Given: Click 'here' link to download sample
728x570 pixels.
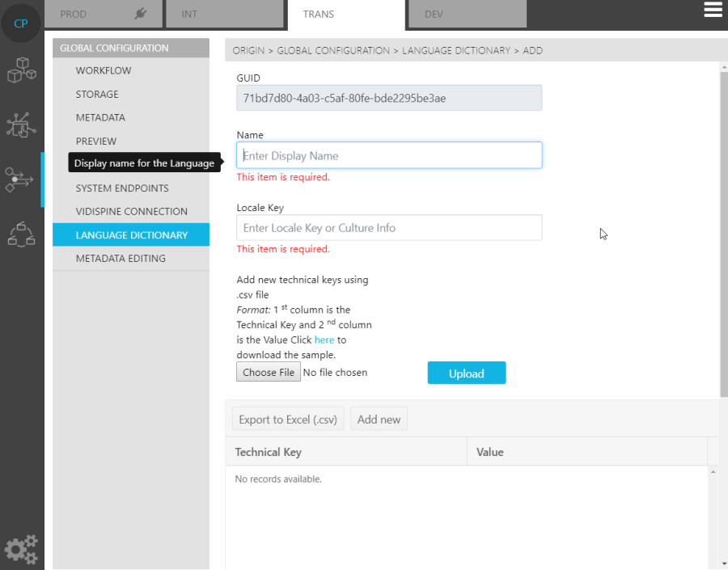Looking at the screenshot, I should [x=324, y=340].
